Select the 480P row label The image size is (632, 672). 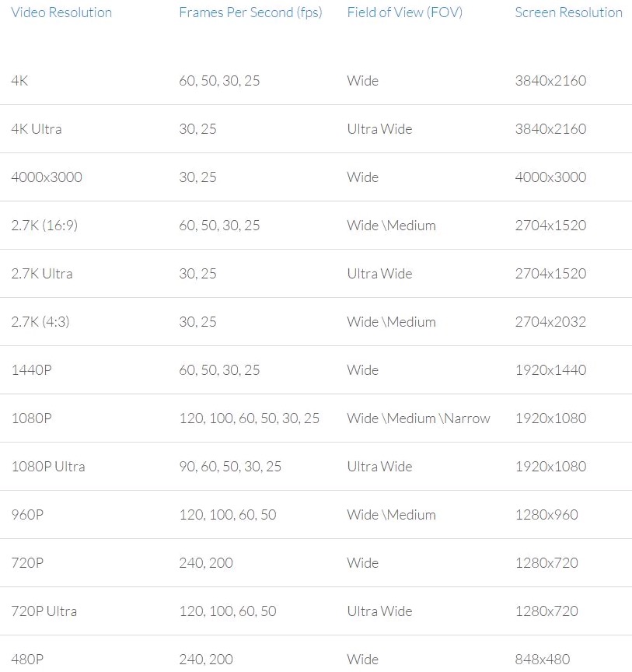pos(27,660)
